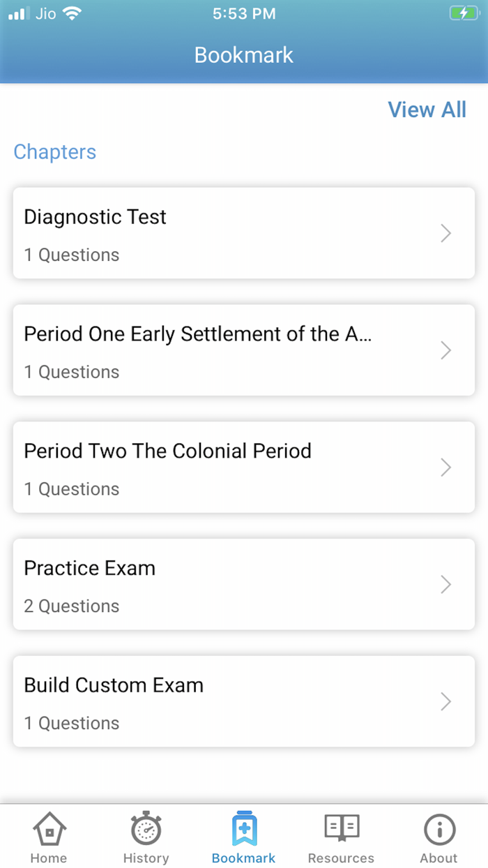Viewport: 488px width, 868px height.
Task: Tap the Chapters heading link
Action: tap(54, 151)
